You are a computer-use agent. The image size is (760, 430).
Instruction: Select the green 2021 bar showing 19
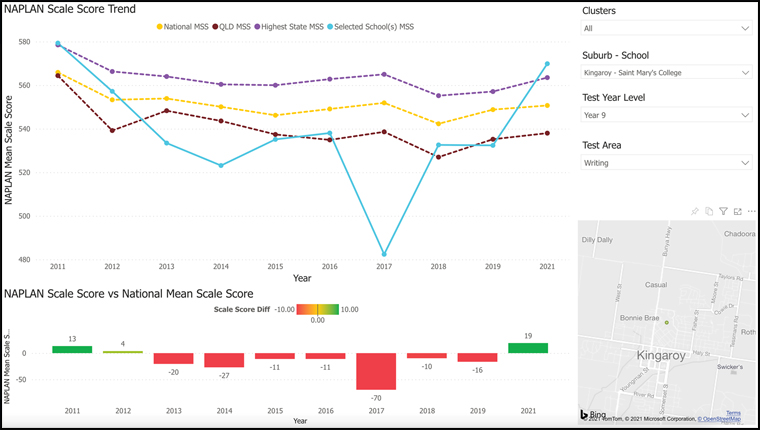coord(529,348)
